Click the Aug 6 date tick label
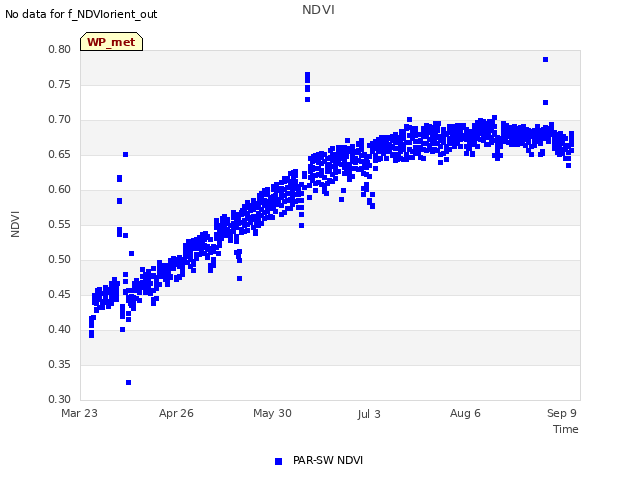The height and width of the screenshot is (480, 640). click(465, 413)
